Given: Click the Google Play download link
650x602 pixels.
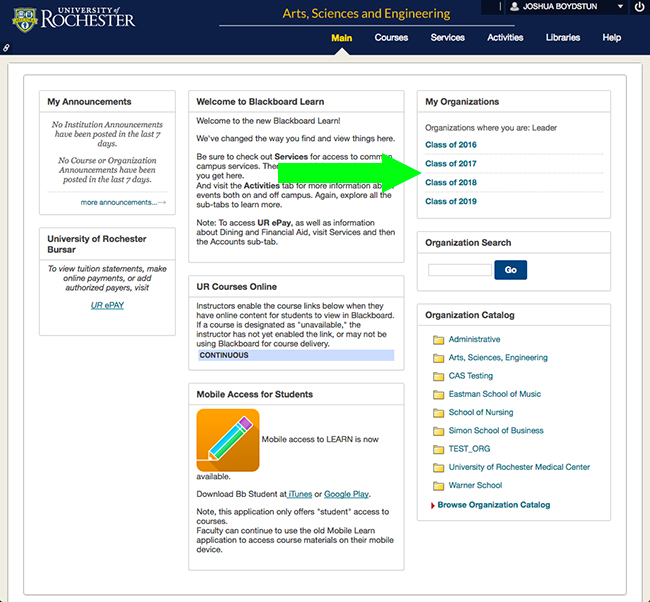Looking at the screenshot, I should 346,494.
